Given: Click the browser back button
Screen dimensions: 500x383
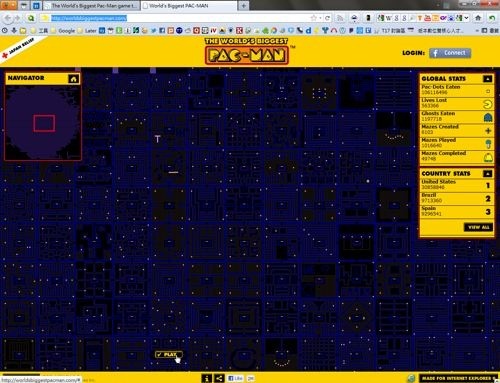Looking at the screenshot, I should coord(8,18).
